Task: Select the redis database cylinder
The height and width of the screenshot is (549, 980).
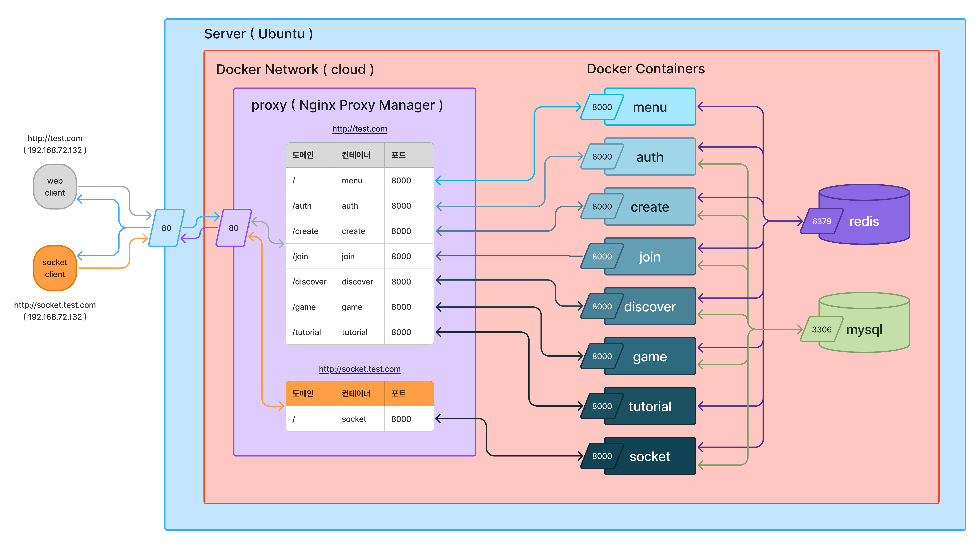Action: (x=864, y=214)
